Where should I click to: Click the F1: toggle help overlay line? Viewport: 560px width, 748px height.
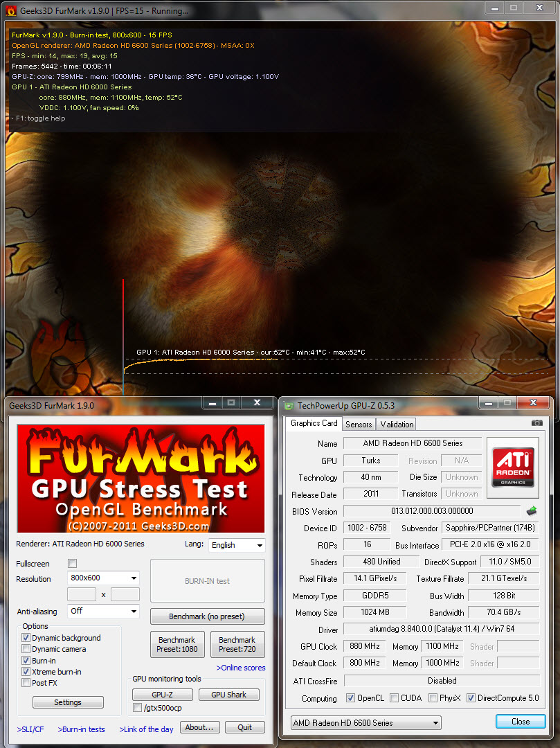point(40,118)
